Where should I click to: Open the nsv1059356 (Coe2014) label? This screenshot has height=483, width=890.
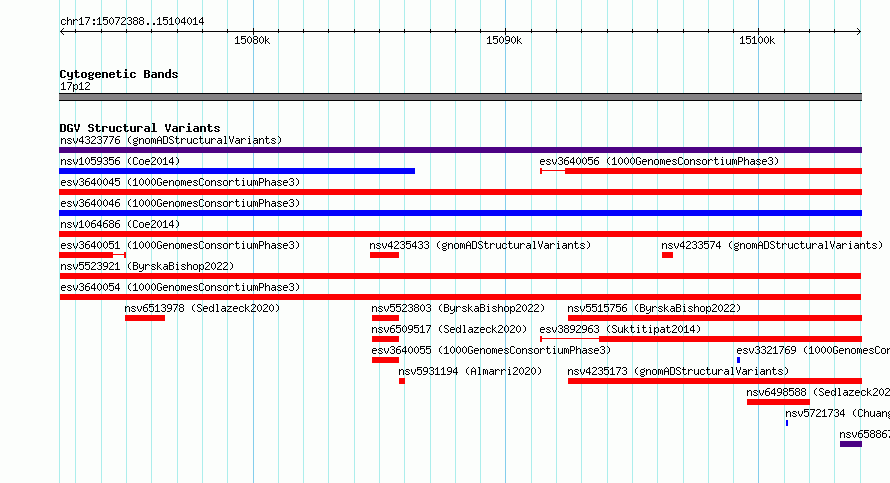coord(120,161)
